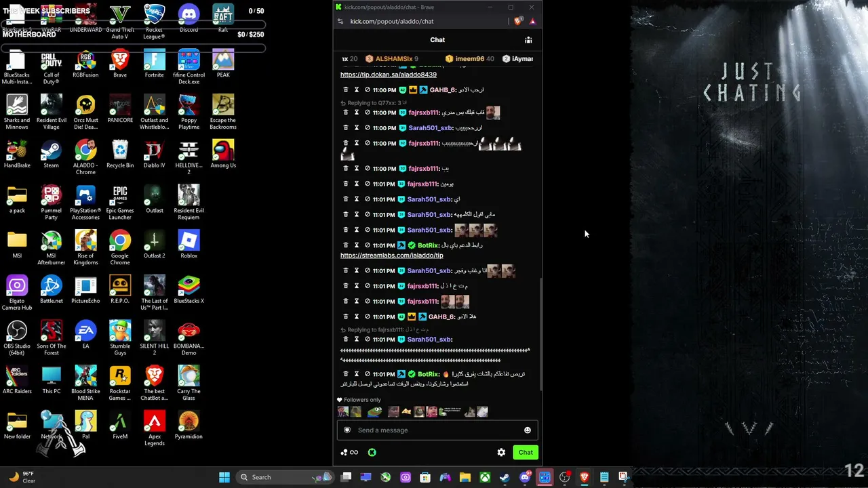Open the emoji picker in message box
The height and width of the screenshot is (488, 868).
(x=528, y=430)
